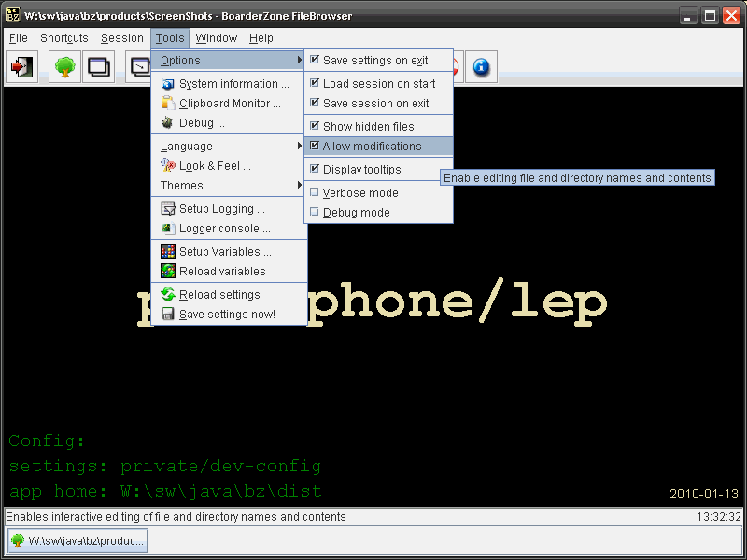Screen dimensions: 747x560
Task: Select System information menu entry
Action: click(229, 84)
